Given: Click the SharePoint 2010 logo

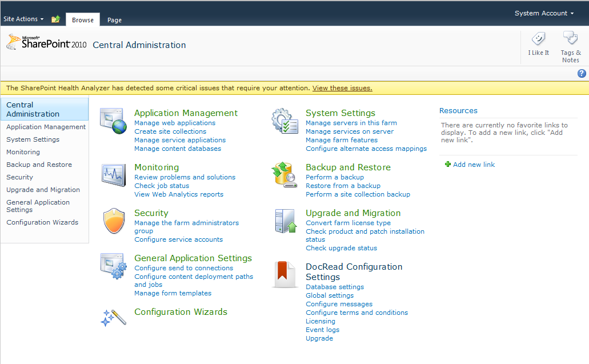Looking at the screenshot, I should 47,42.
